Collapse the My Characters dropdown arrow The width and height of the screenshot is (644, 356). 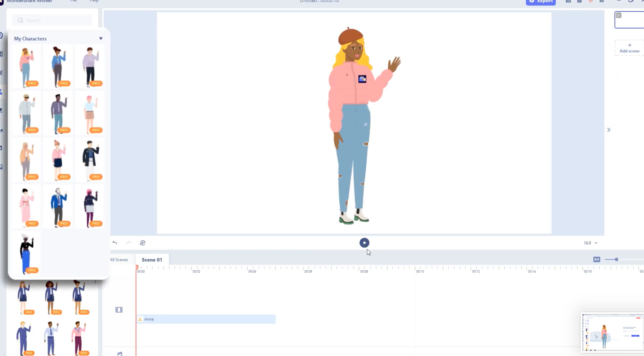(101, 39)
